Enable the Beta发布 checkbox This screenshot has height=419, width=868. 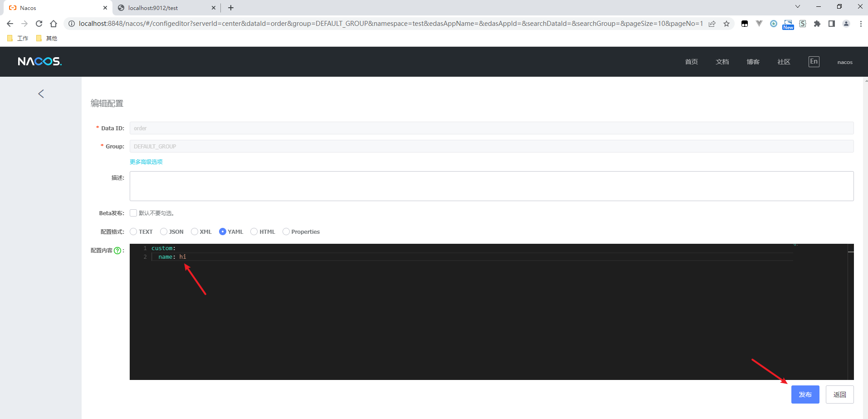(133, 213)
